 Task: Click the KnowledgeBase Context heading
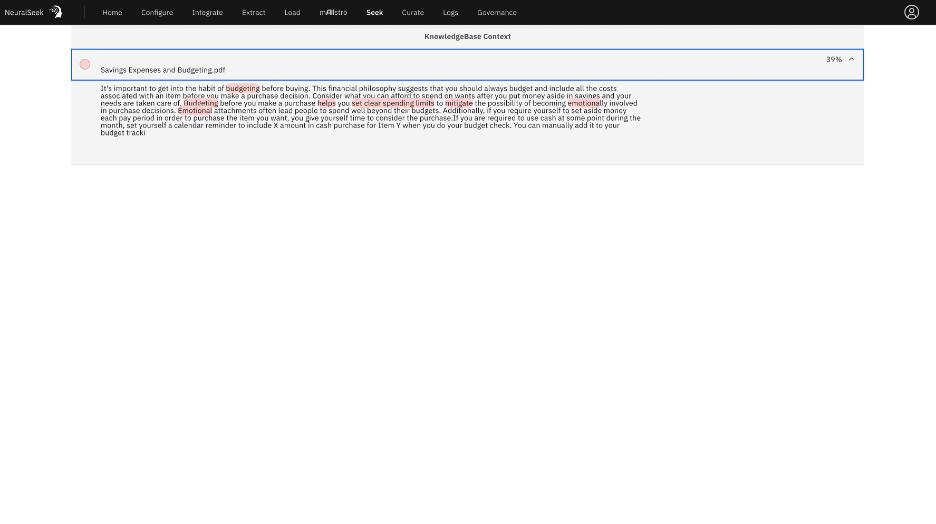(x=467, y=36)
